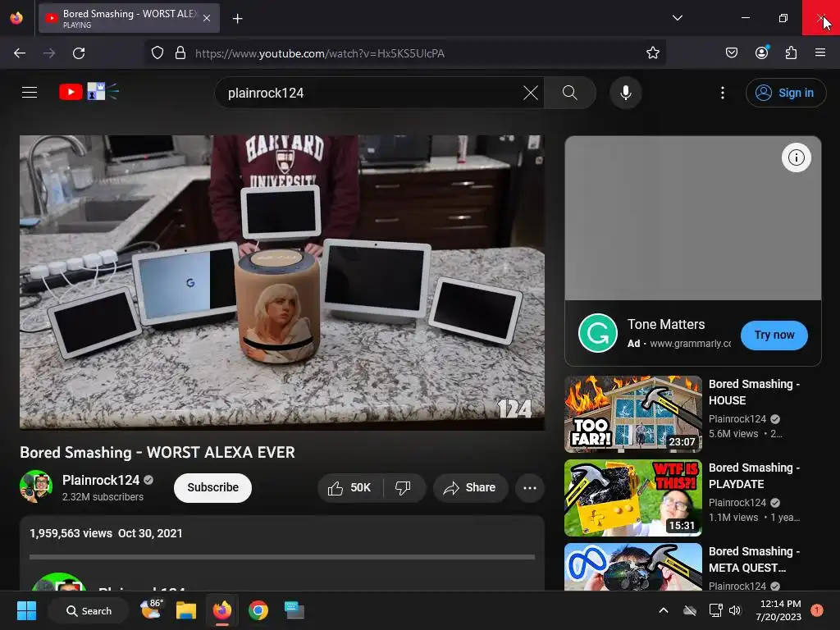
Task: Open clock and date 12:14 PM
Action: pyautogui.click(x=778, y=610)
